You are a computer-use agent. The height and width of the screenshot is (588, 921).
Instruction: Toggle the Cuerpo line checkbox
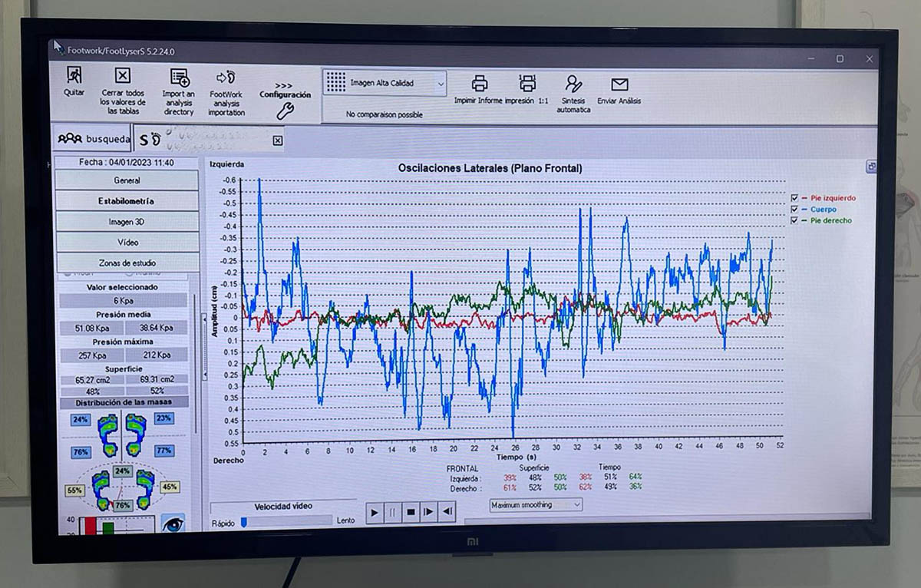click(x=795, y=209)
